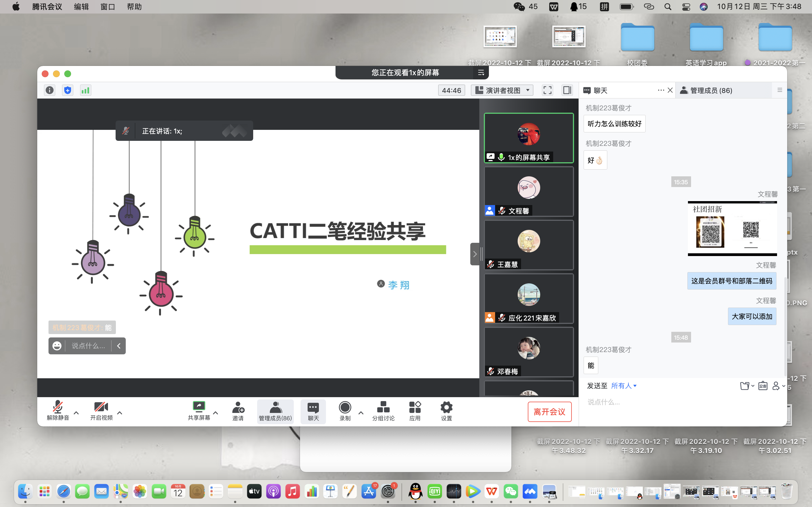Viewport: 812px width, 507px height.
Task: Open the 演讲者视图 view dropdown
Action: pos(502,90)
